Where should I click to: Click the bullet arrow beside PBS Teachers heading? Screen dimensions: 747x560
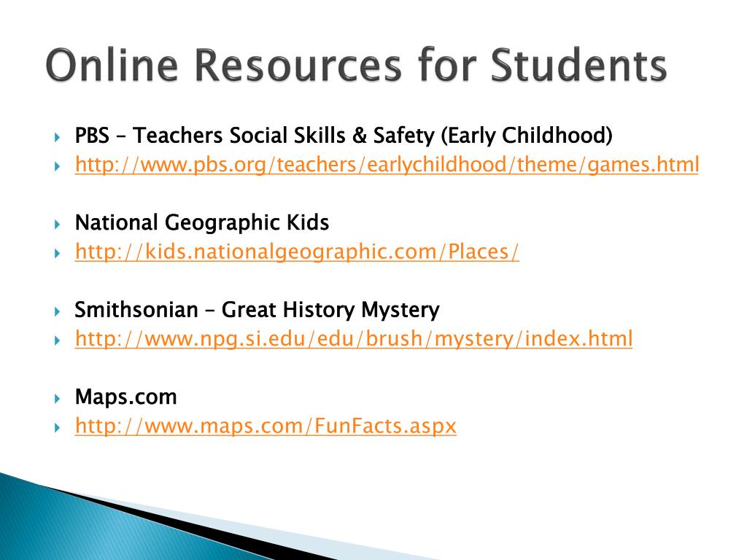point(57,138)
